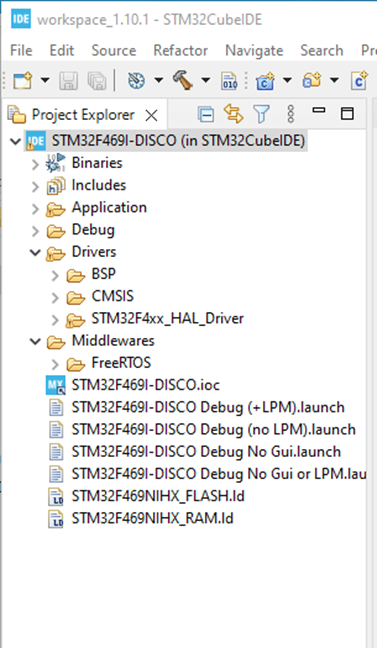Click the new C source file icon
The image size is (377, 648).
pyautogui.click(x=359, y=80)
